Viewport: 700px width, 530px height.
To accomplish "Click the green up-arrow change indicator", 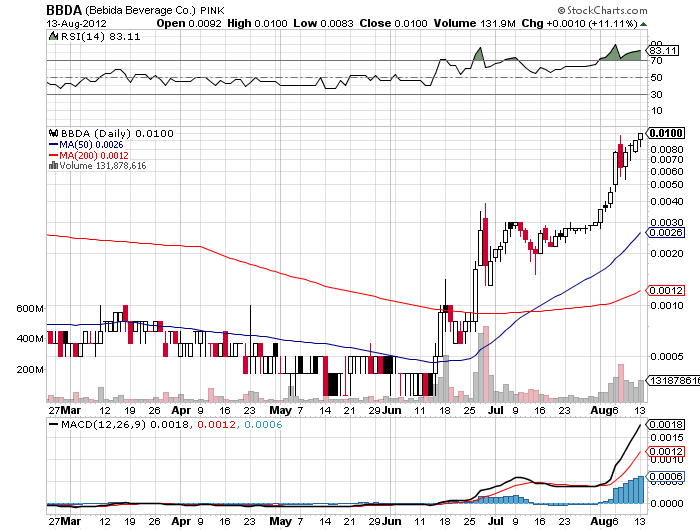I will point(643,24).
